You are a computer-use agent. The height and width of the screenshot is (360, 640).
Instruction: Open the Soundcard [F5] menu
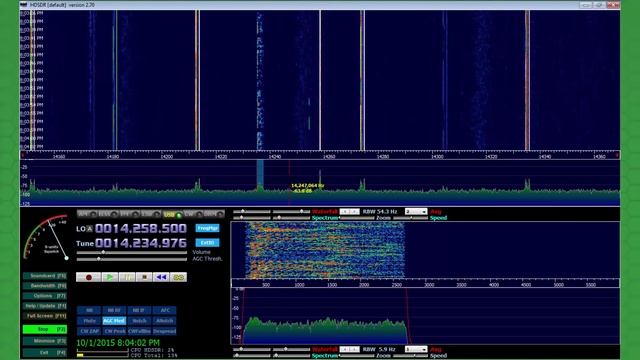(44, 276)
